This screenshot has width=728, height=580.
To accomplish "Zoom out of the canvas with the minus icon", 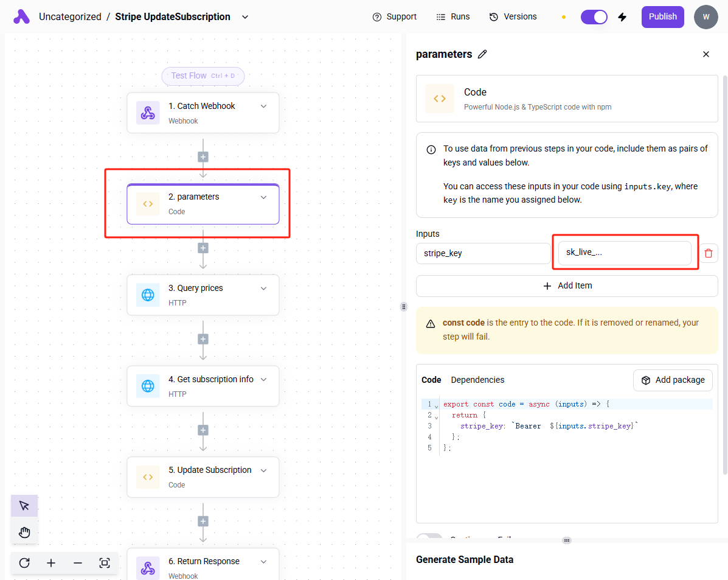I will pyautogui.click(x=78, y=563).
